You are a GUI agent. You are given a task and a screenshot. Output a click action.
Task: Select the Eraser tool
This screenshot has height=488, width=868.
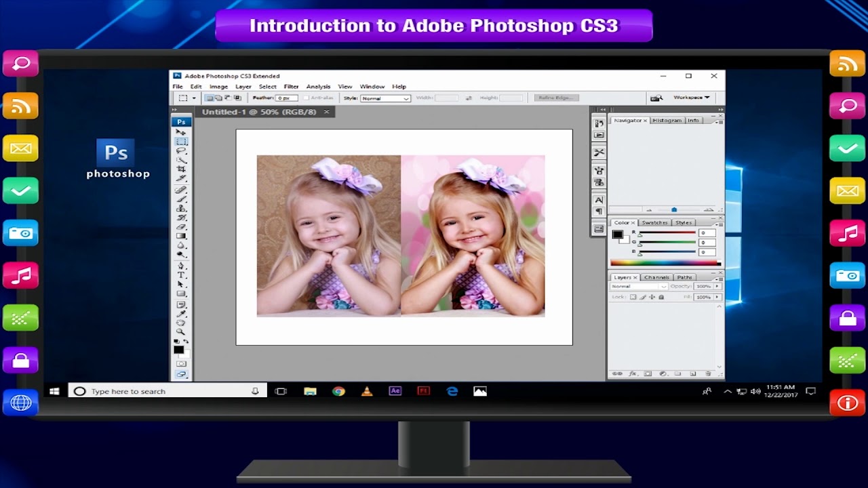click(x=181, y=227)
